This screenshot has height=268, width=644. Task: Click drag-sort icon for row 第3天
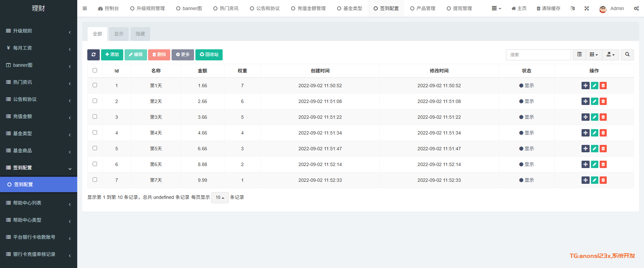585,117
